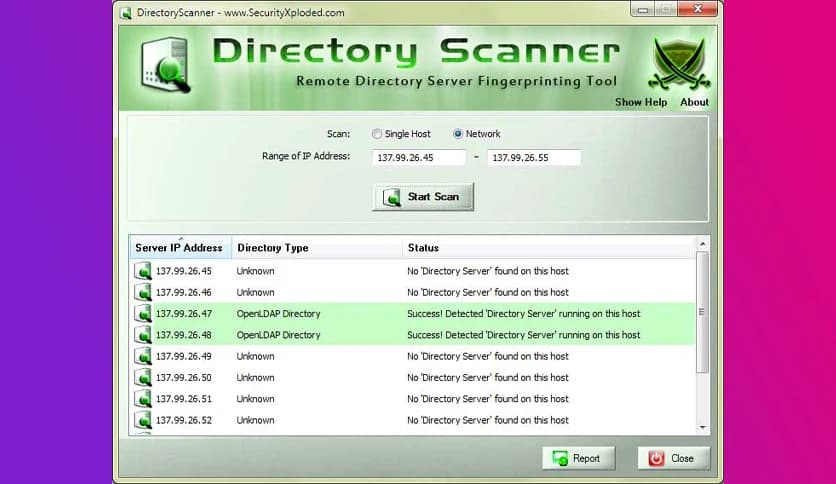
Task: Click the starting IP address field
Action: tap(419, 157)
